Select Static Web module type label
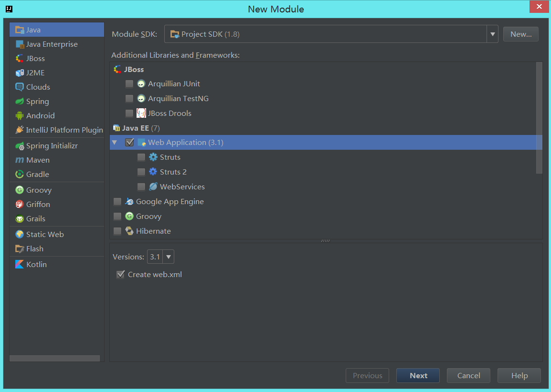 [45, 235]
